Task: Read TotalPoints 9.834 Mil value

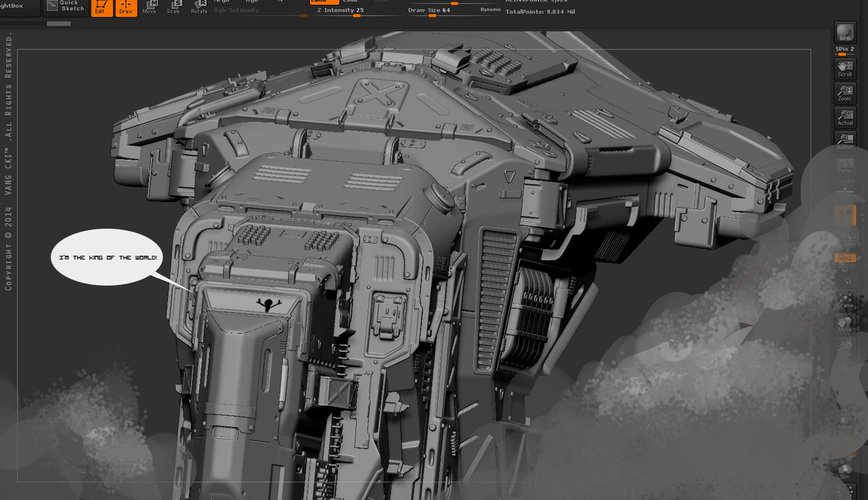Action: click(540, 12)
